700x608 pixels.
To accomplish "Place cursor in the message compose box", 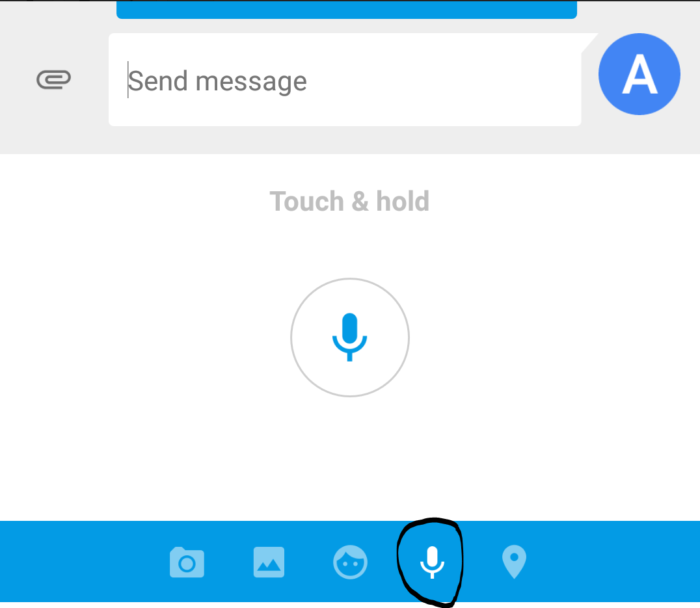I will pyautogui.click(x=345, y=80).
